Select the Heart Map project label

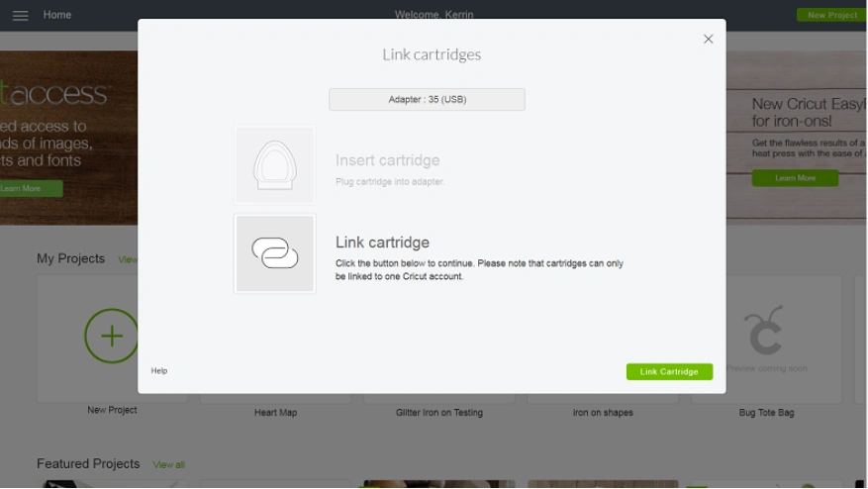pos(276,413)
